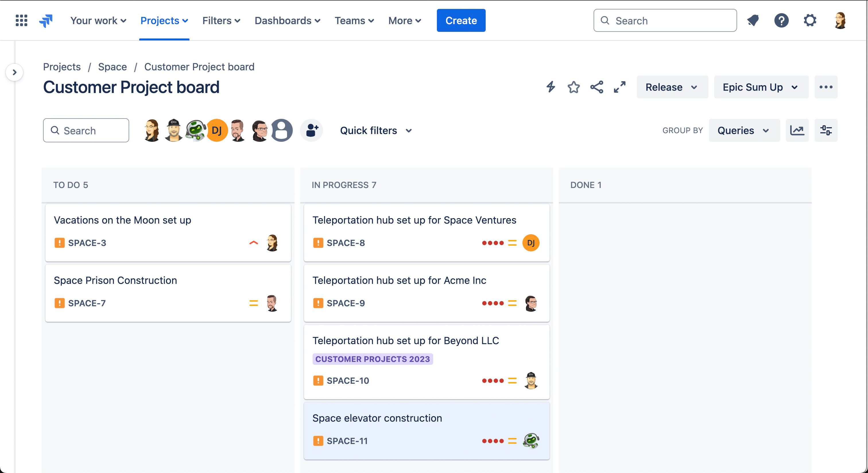Screen dimensions: 868x473
Task: Expand the Quick filters dropdown
Action: [376, 130]
